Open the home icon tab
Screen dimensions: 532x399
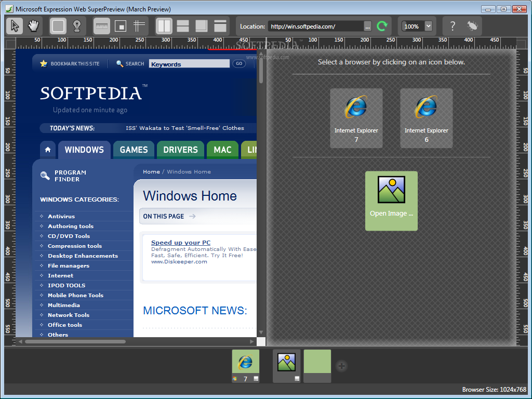48,150
